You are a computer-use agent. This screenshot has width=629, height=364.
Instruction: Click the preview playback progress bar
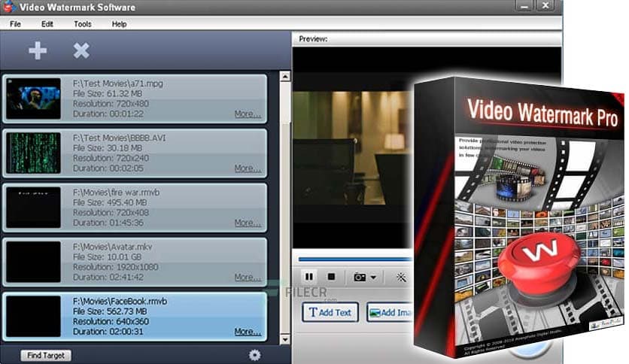355,259
